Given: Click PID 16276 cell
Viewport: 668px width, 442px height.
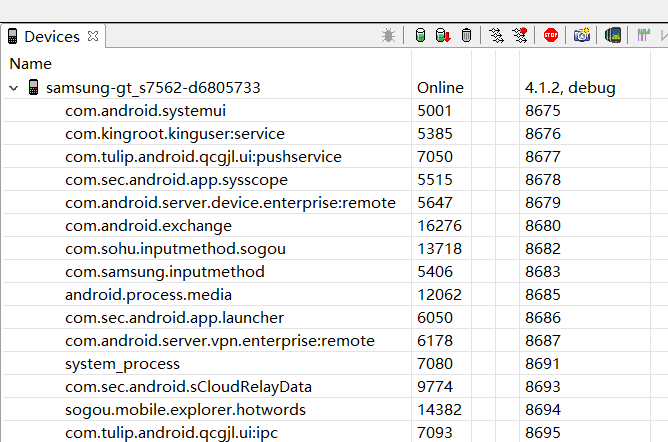Looking at the screenshot, I should tap(439, 226).
